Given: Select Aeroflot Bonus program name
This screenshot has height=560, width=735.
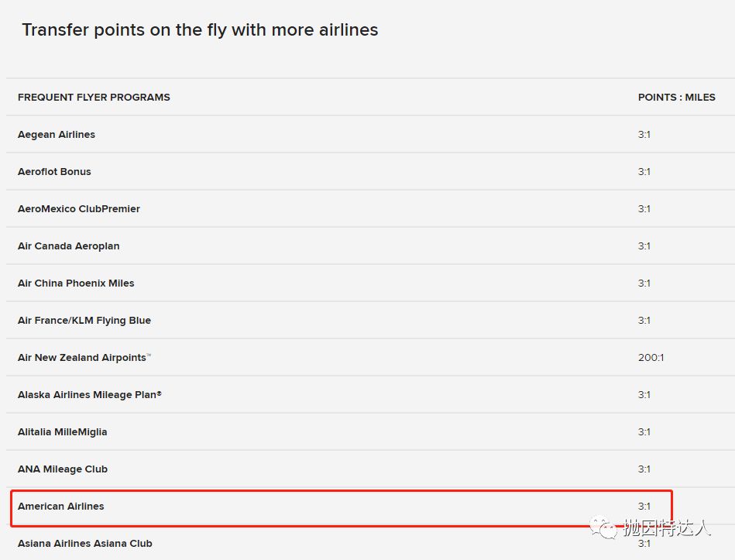Looking at the screenshot, I should click(54, 172).
